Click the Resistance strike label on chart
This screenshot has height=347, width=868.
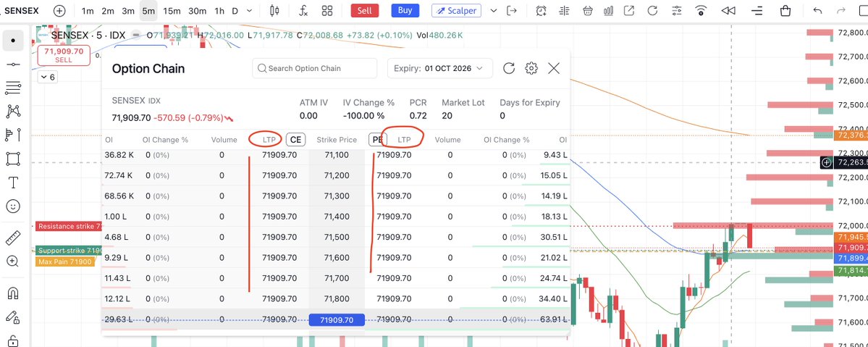click(x=69, y=226)
